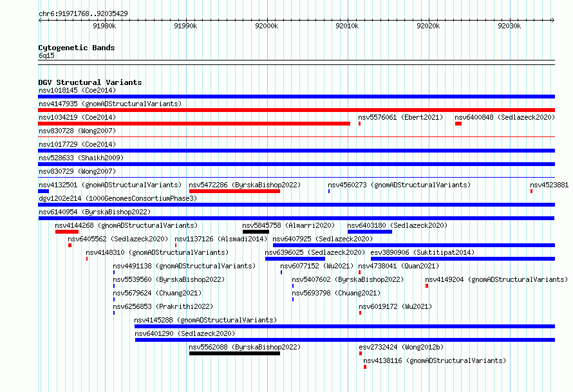Select nsv6403180 (Sedlazeck2020) label
This screenshot has height=392, width=573.
click(x=397, y=225)
